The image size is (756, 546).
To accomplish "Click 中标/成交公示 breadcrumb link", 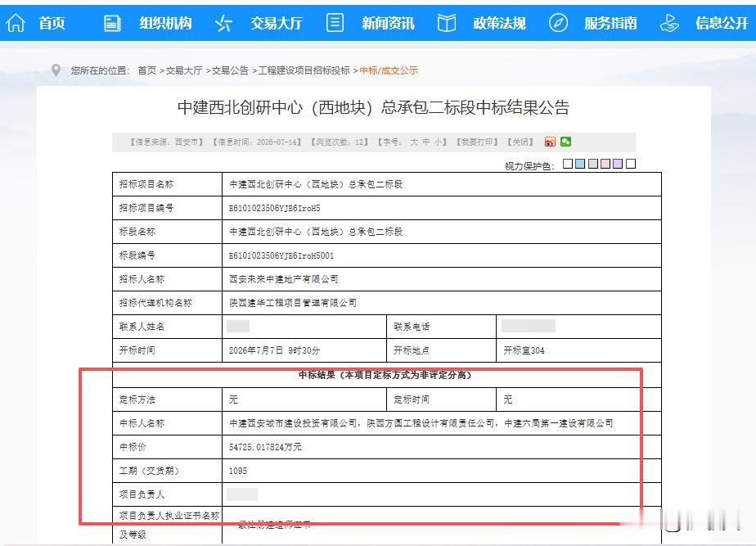I will pyautogui.click(x=389, y=70).
